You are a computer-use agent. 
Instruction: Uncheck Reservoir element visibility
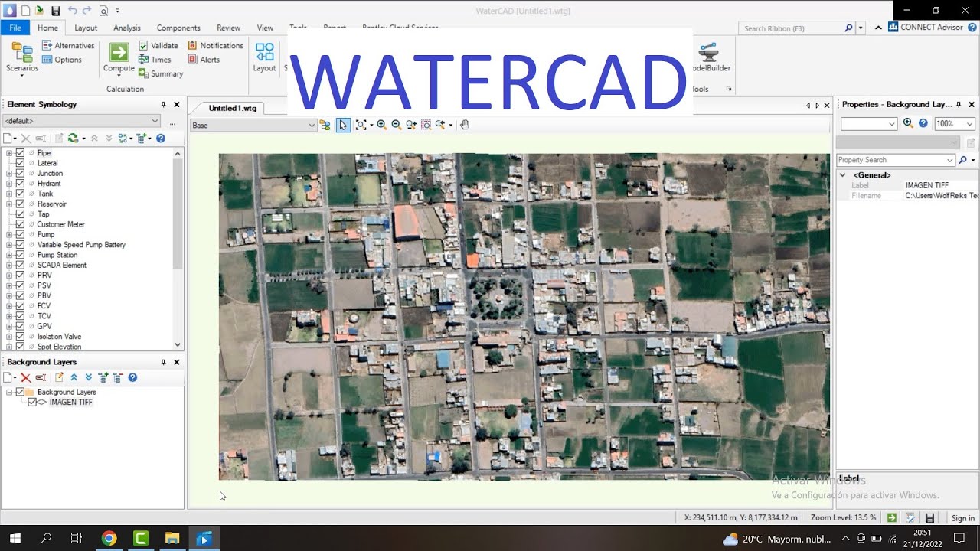21,204
